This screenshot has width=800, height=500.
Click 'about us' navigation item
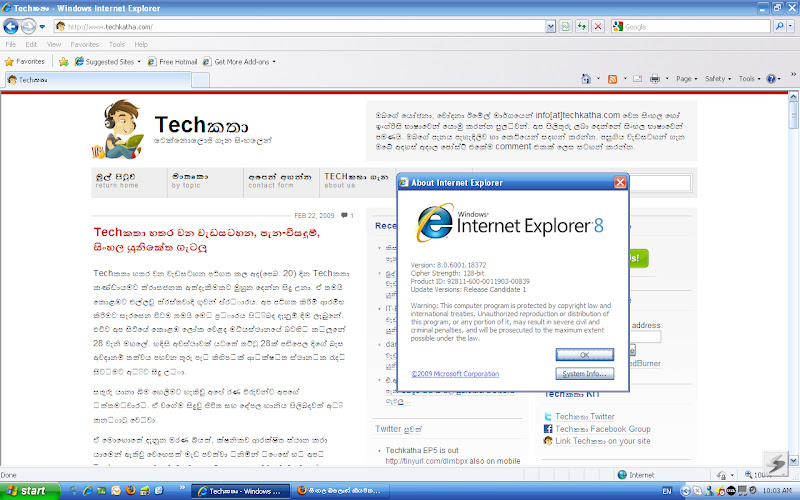340,186
